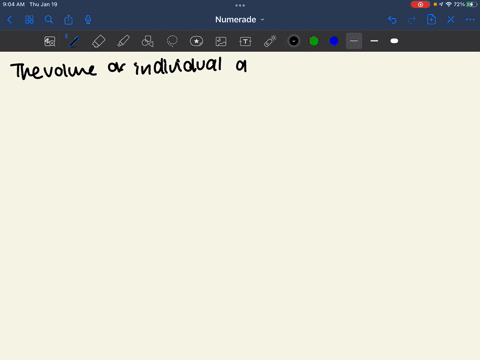
Task: Tap the three-dot multitasking handle
Action: (240, 5)
